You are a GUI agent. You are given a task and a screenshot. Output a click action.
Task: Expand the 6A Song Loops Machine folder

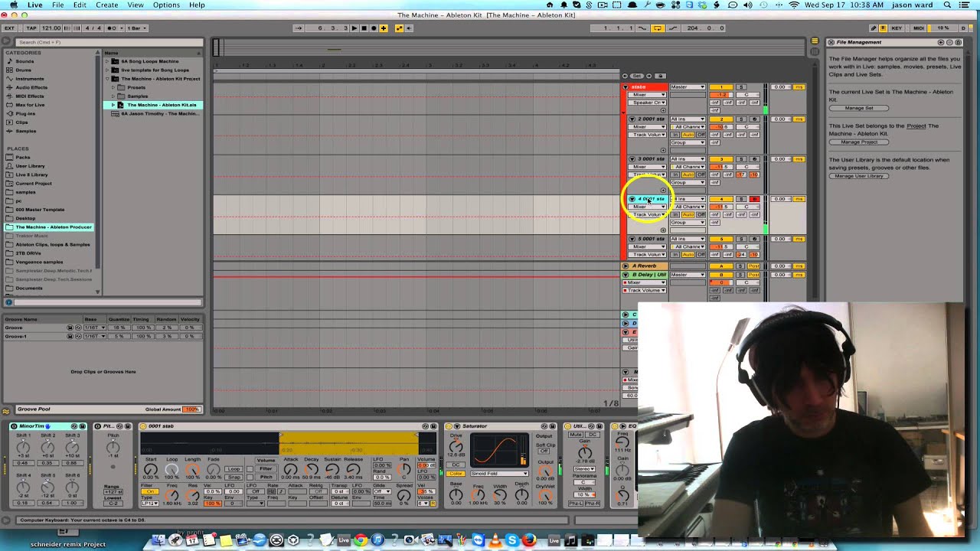(107, 61)
